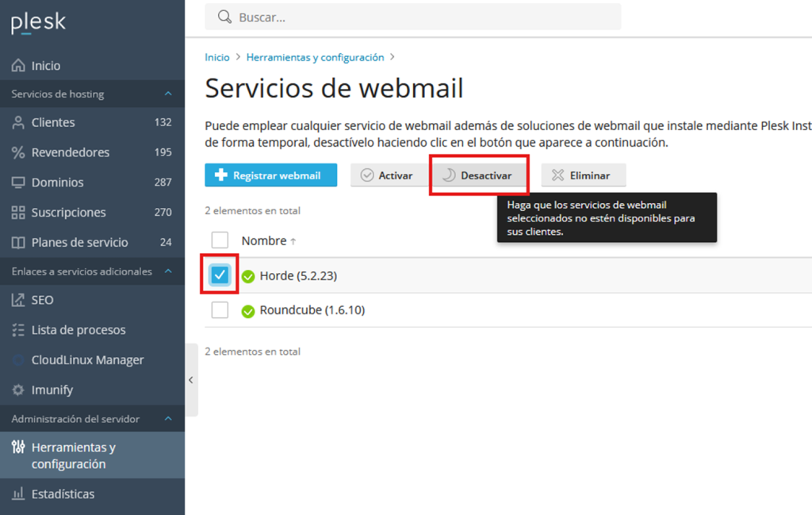
Task: Open Estadísticas in the sidebar
Action: 92,494
